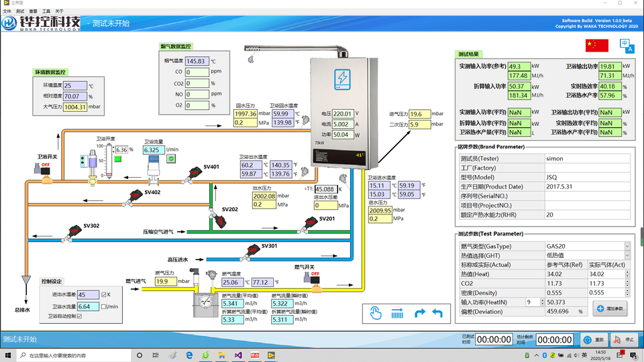Open Microsoft Edge from the taskbar

point(190,355)
